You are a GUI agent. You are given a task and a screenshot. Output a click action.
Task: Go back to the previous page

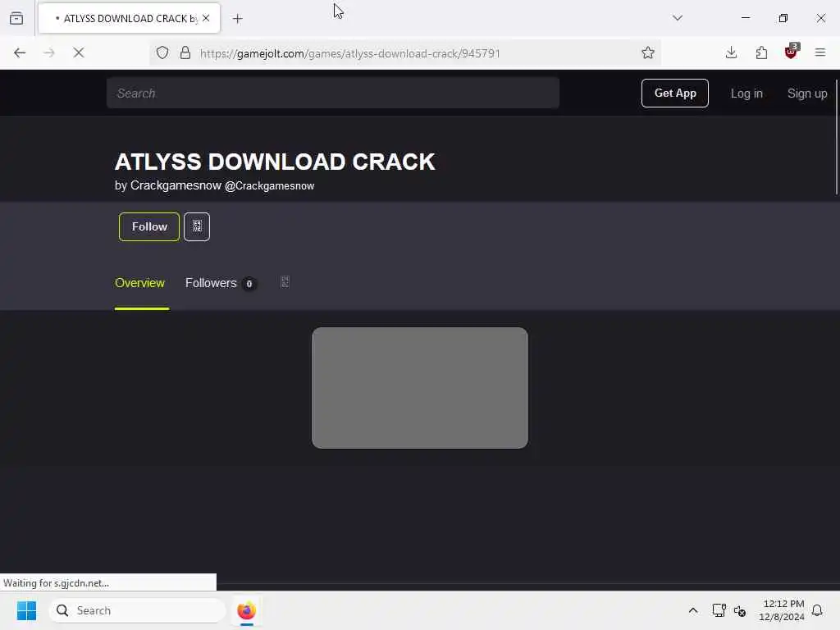(20, 52)
